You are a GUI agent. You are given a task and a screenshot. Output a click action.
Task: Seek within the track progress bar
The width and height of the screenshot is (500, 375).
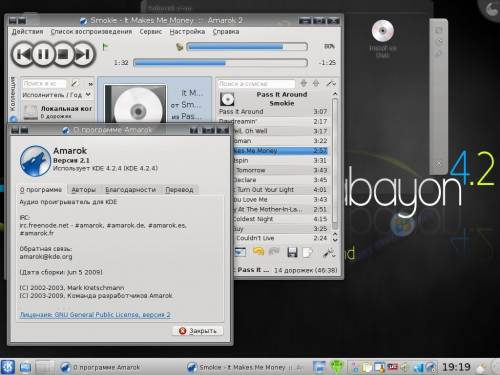click(220, 63)
